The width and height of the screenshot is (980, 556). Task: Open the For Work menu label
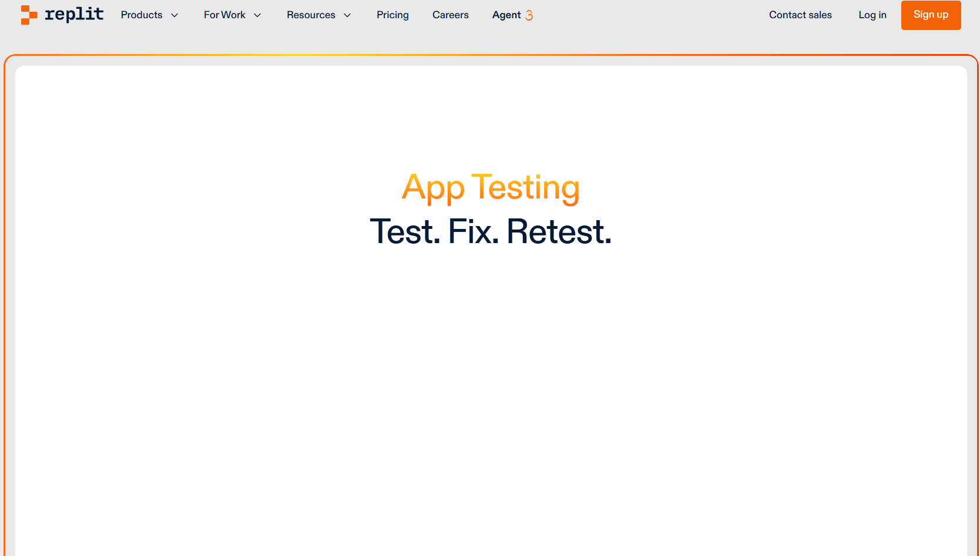tap(224, 15)
